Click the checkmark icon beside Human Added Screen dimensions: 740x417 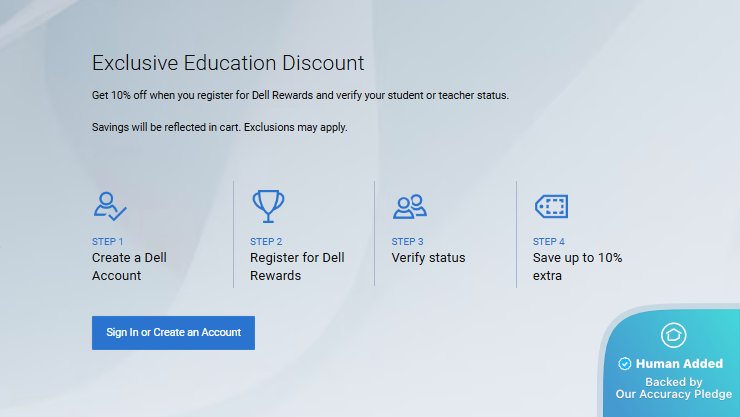625,364
